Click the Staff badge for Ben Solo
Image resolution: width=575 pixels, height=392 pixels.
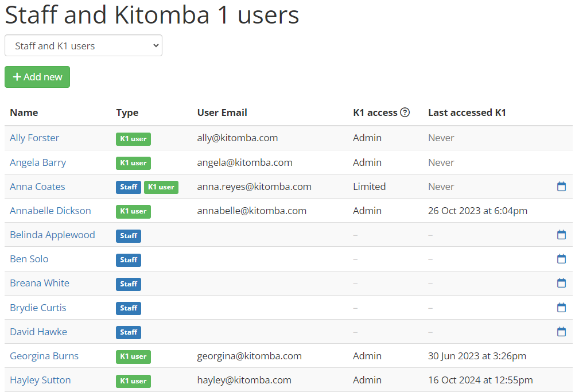(129, 260)
